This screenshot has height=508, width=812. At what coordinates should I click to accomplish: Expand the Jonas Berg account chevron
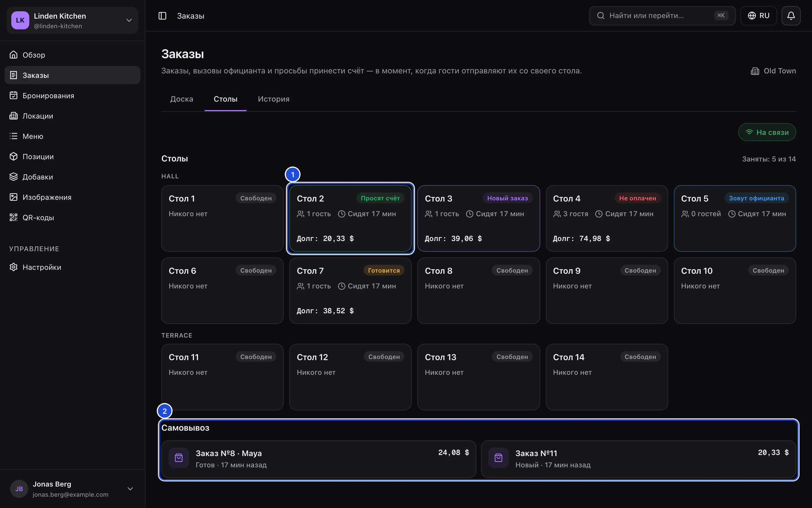130,489
